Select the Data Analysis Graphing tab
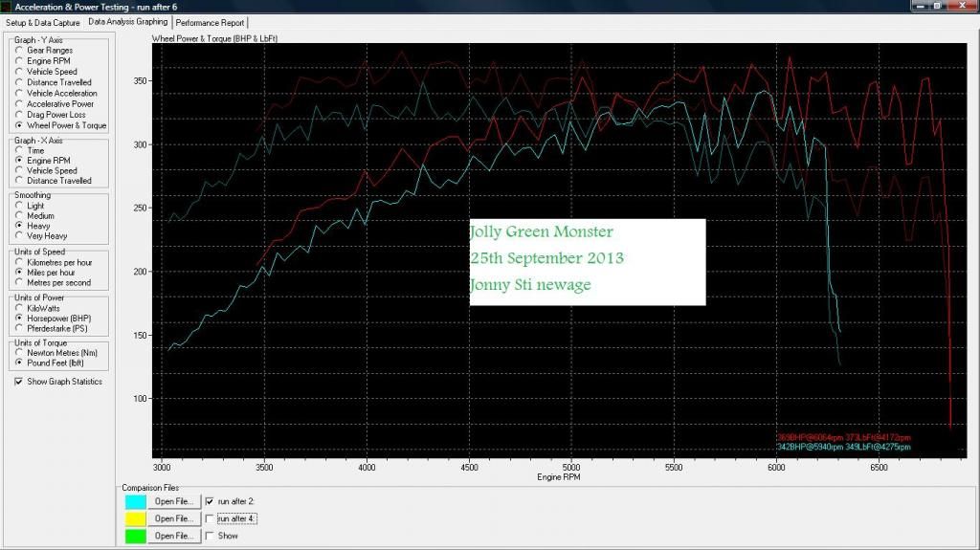 [127, 21]
